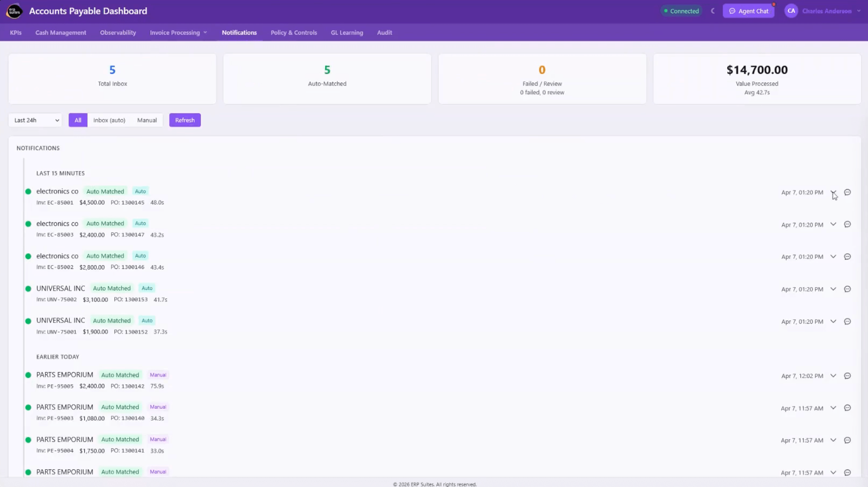The image size is (868, 487).
Task: Click the CA user avatar
Action: tap(791, 11)
